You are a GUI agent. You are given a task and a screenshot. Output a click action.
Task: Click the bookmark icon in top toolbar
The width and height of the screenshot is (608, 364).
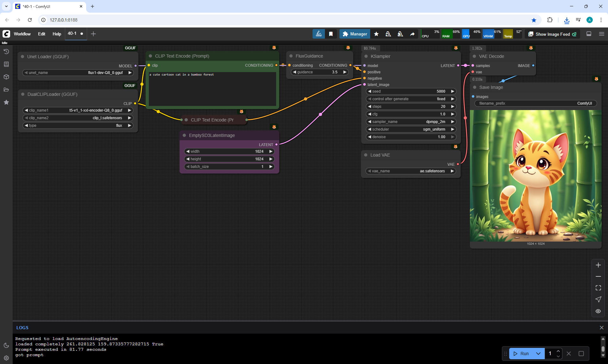[x=331, y=34]
